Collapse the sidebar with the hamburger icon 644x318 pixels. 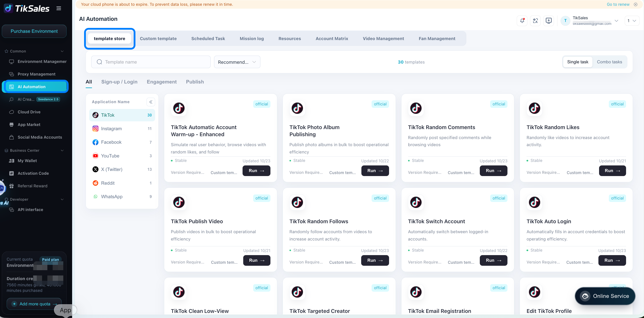pyautogui.click(x=59, y=8)
